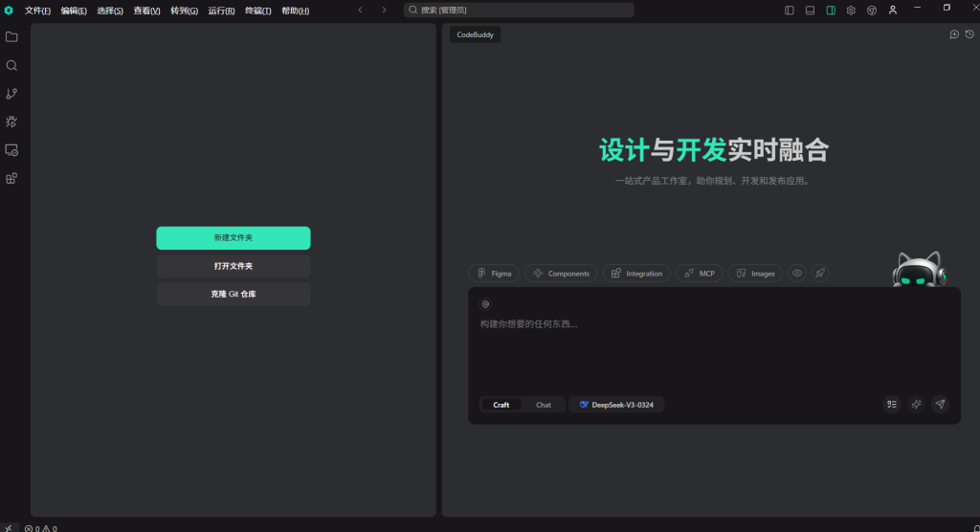Open the Extensions icon in activity bar
Screen dimensions: 980x532
[11, 178]
